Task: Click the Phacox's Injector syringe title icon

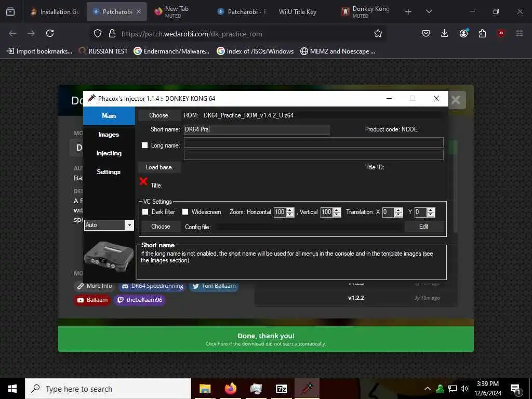Action: tap(91, 98)
